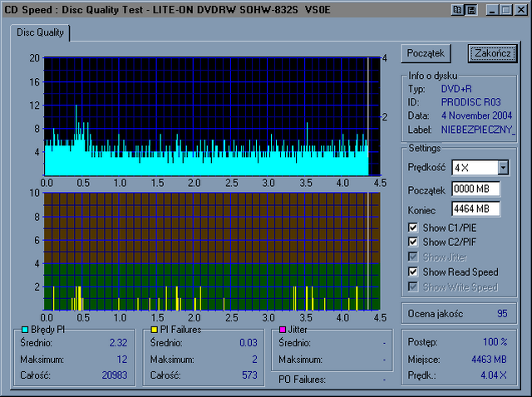This screenshot has height=397, width=532.
Task: Toggle Show Jitter checkbox
Action: (x=413, y=257)
